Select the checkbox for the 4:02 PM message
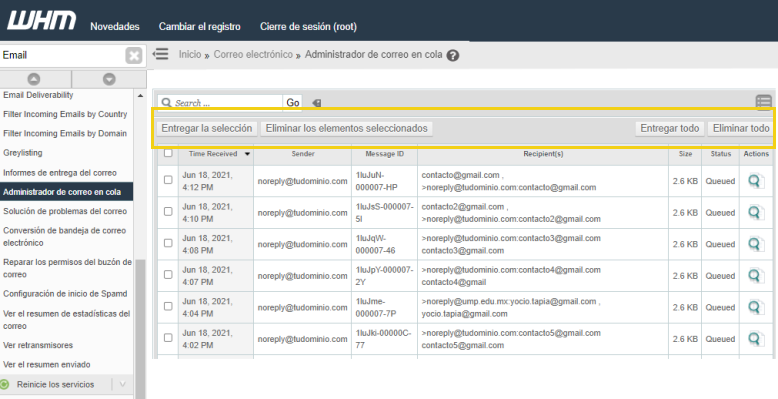Image resolution: width=778 pixels, height=399 pixels. [168, 337]
